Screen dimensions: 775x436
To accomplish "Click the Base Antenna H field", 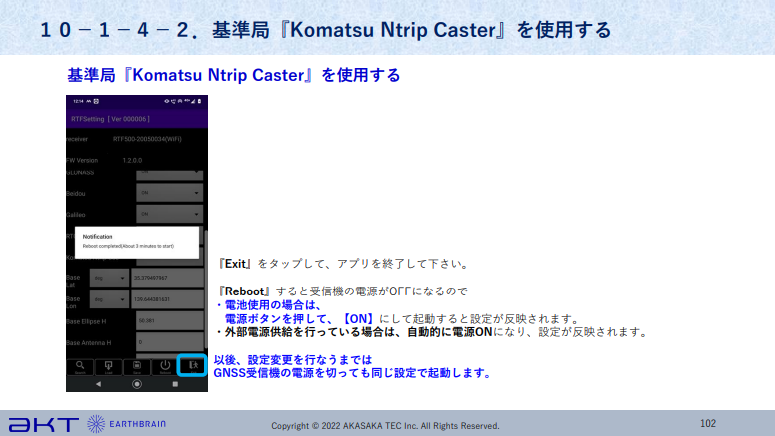I will [170, 342].
